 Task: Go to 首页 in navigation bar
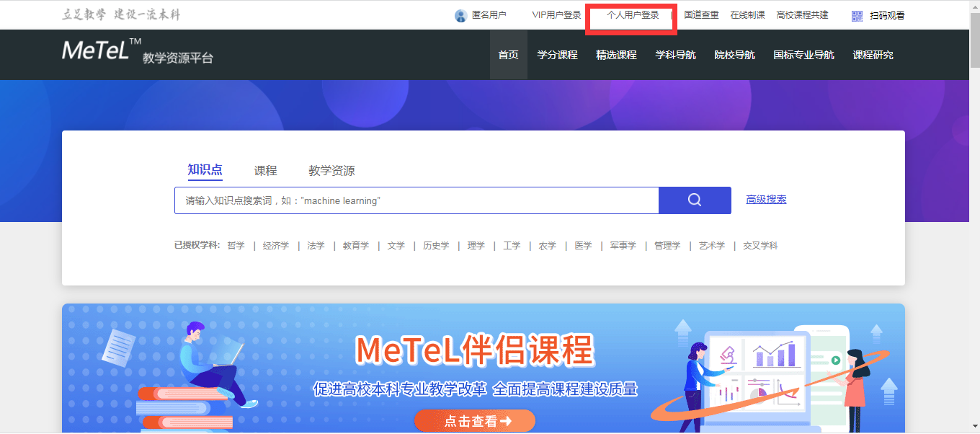[x=508, y=55]
